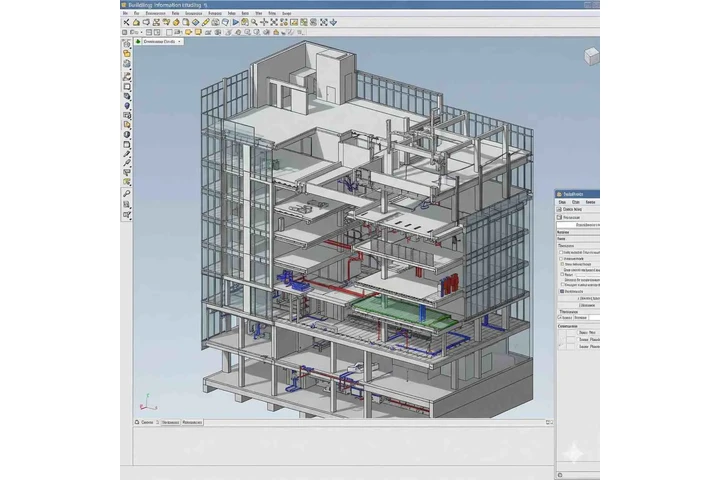Select the rounded rectangle tool in left toolbar

(127, 145)
